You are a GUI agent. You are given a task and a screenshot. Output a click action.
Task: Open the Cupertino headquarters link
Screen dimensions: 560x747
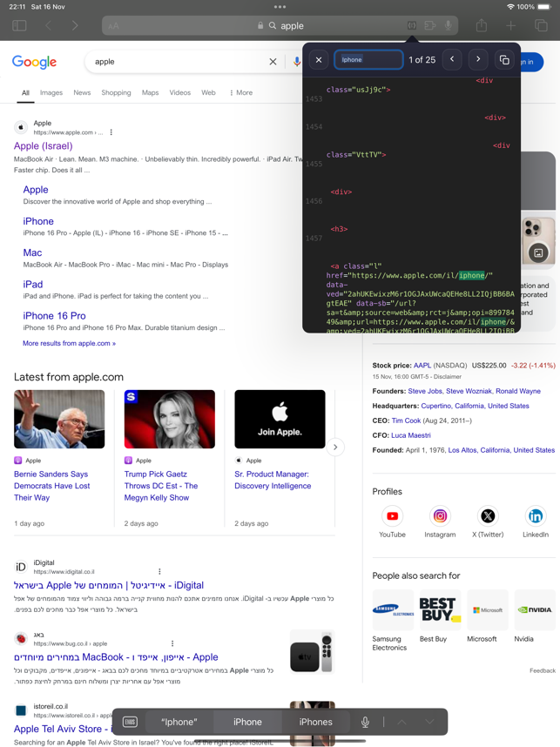475,406
